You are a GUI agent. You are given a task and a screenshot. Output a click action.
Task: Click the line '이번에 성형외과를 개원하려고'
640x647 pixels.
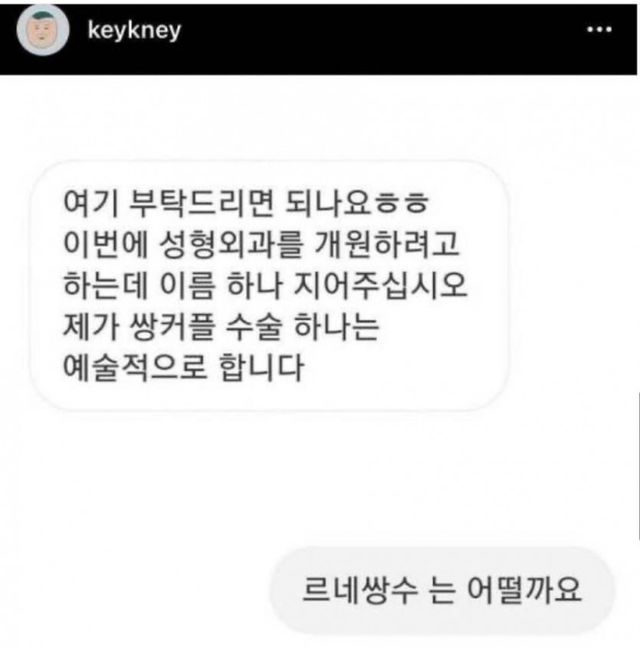[261, 244]
